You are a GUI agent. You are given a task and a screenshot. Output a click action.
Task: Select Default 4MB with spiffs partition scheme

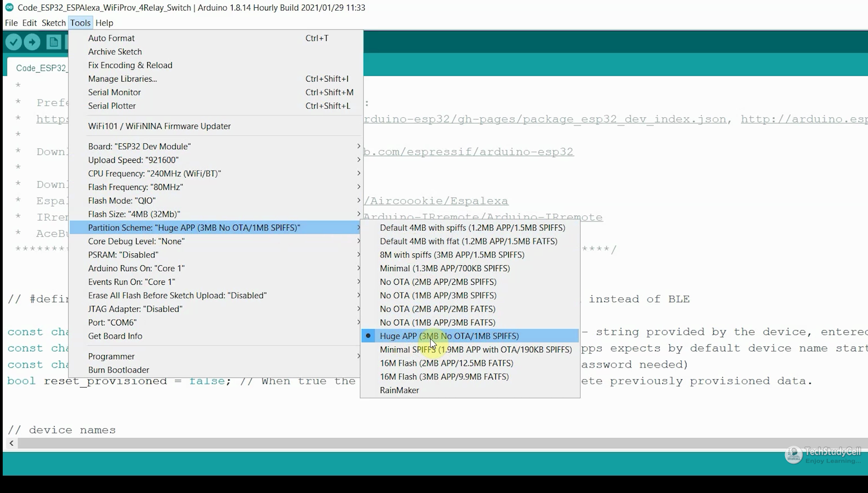point(472,228)
